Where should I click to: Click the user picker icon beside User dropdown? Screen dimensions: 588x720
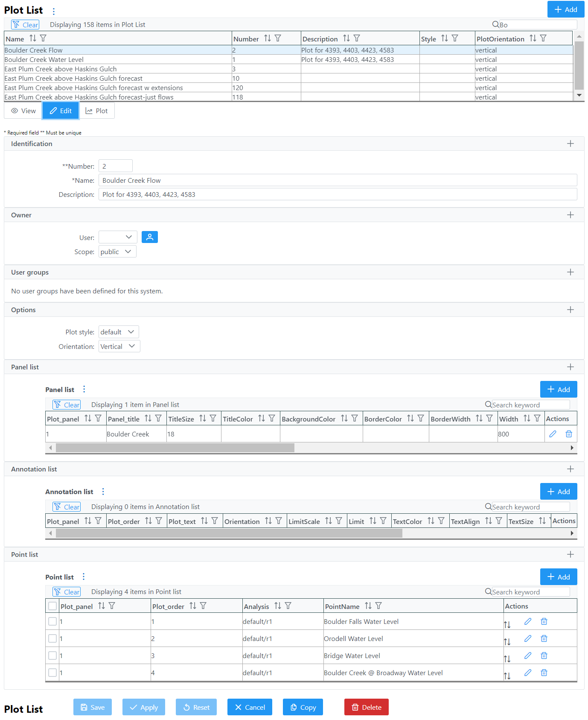click(149, 237)
